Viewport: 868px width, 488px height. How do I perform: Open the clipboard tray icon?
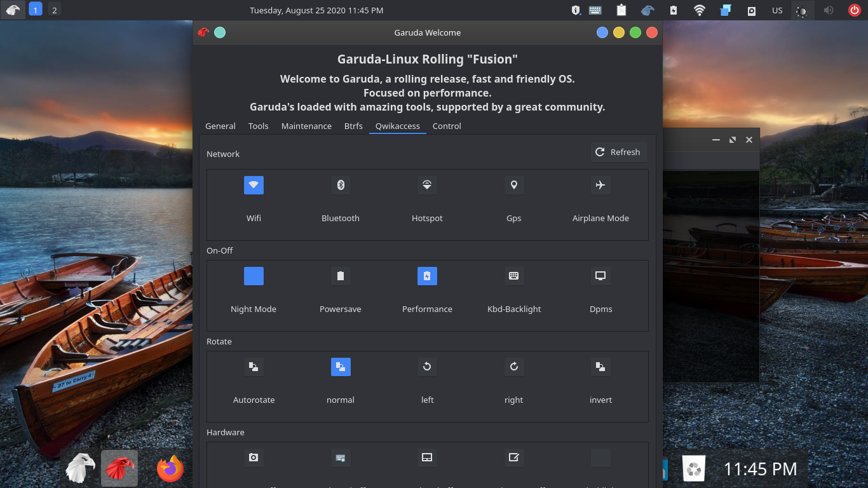[621, 10]
